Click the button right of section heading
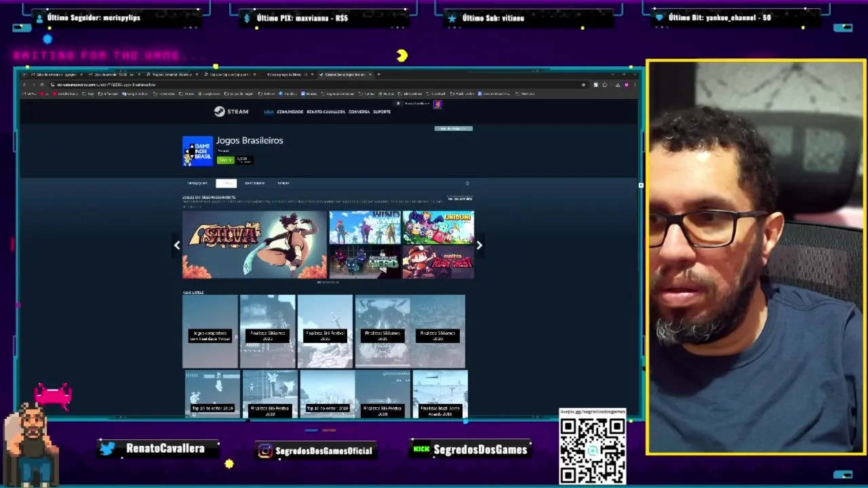868x488 pixels. (x=459, y=199)
